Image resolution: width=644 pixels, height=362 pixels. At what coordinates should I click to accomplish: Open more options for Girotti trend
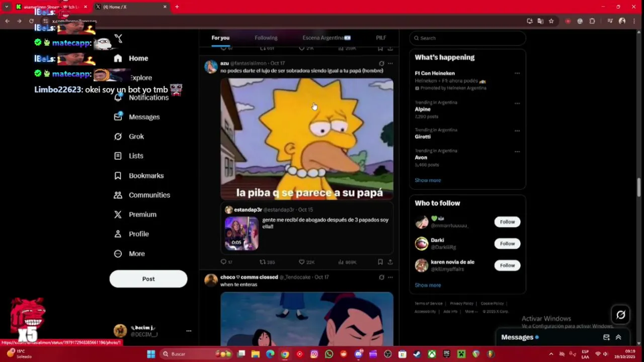[x=517, y=131]
